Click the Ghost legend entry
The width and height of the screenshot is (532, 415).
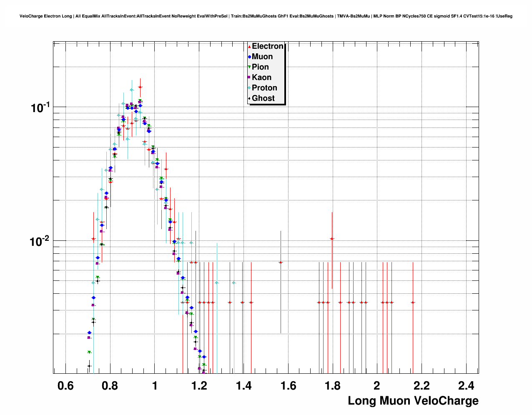tap(261, 98)
